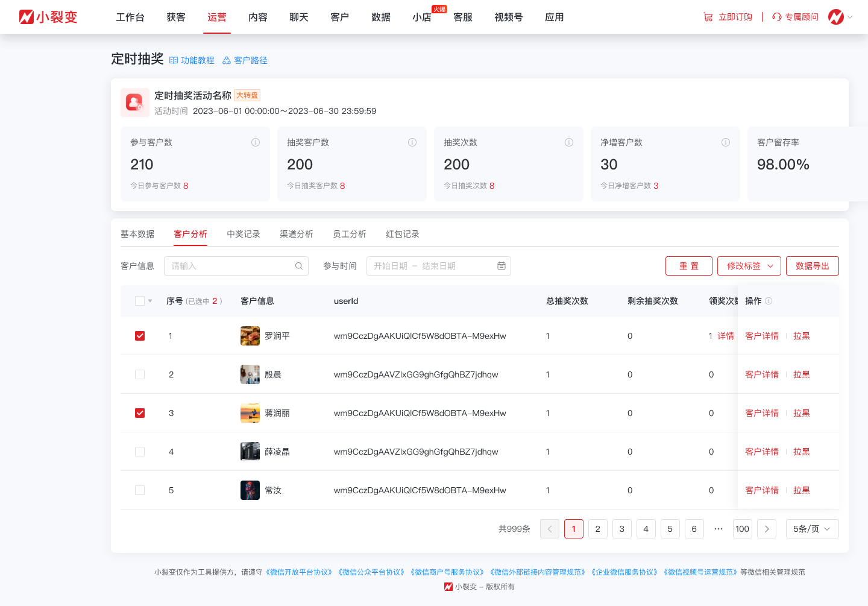The image size is (868, 606).
Task: Expand the selection options arrow beside header checkbox
Action: click(150, 301)
